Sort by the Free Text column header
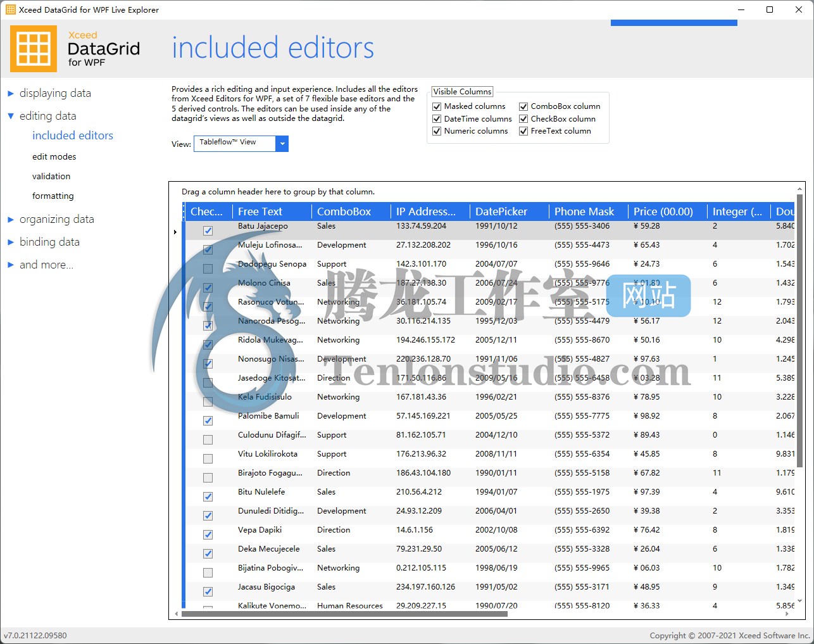The image size is (814, 644). coord(272,212)
